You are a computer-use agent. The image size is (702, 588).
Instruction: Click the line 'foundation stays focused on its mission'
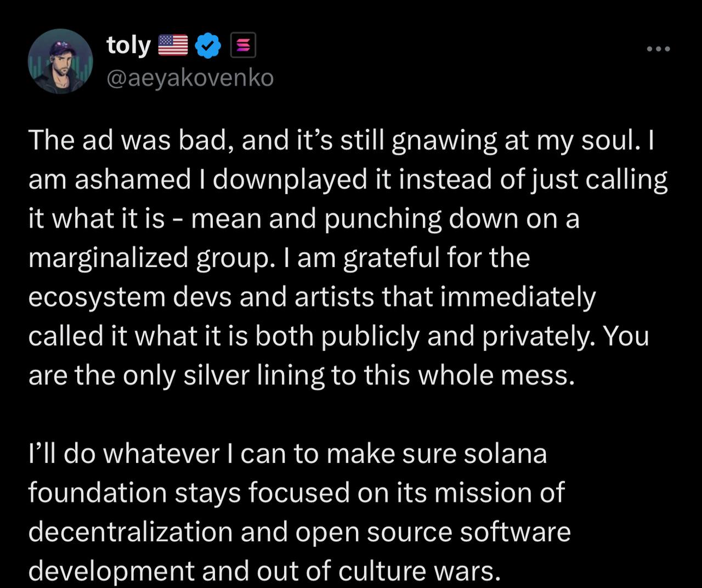click(296, 493)
